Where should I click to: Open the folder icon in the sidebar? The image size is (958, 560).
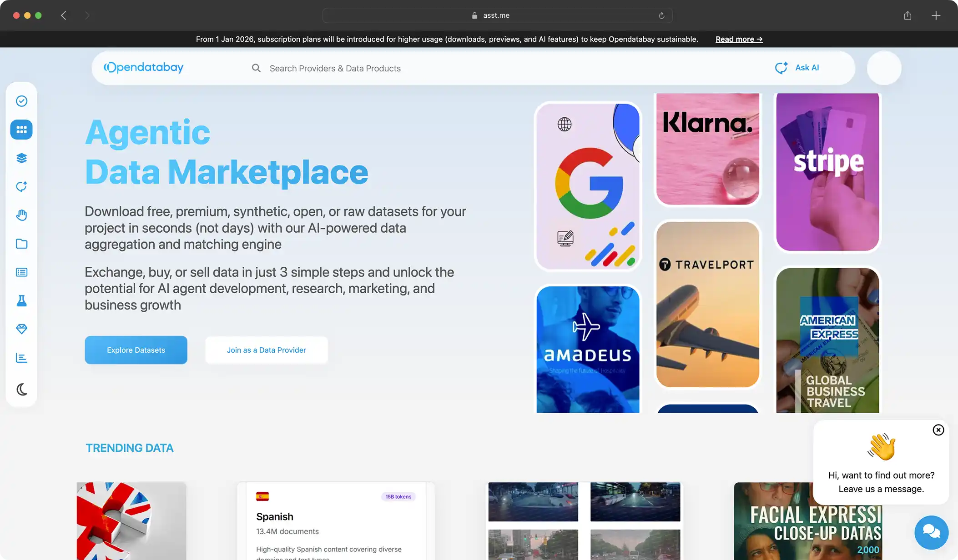[x=21, y=244]
